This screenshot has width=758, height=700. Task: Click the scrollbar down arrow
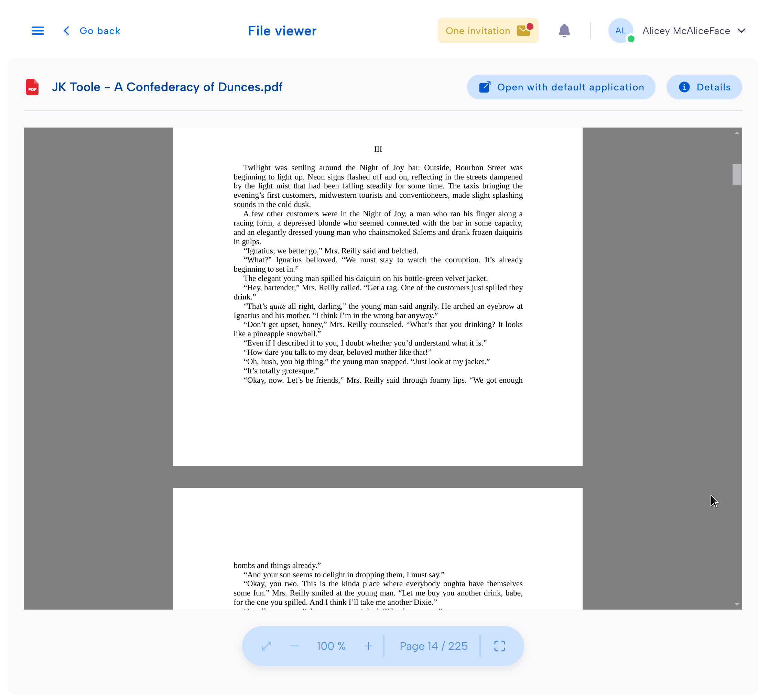point(736,604)
